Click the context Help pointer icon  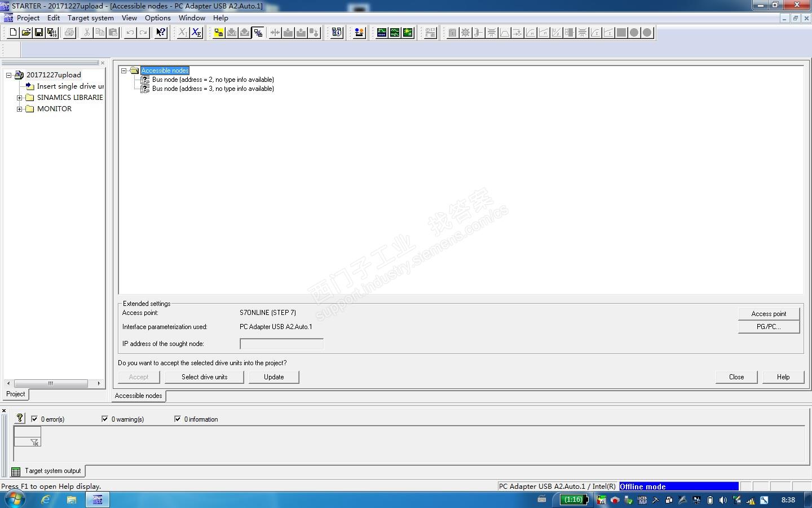(161, 33)
